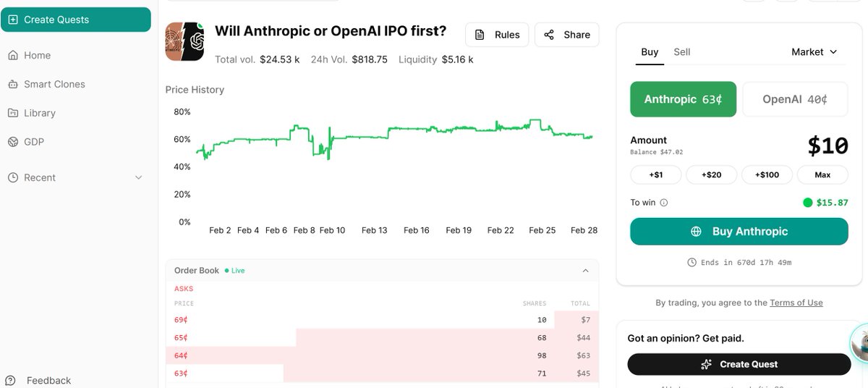The width and height of the screenshot is (868, 388).
Task: Add $20 to the amount
Action: coord(712,174)
